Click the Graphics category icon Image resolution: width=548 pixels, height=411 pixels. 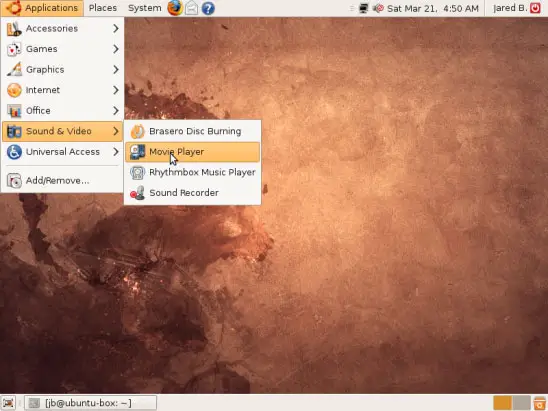click(14, 70)
